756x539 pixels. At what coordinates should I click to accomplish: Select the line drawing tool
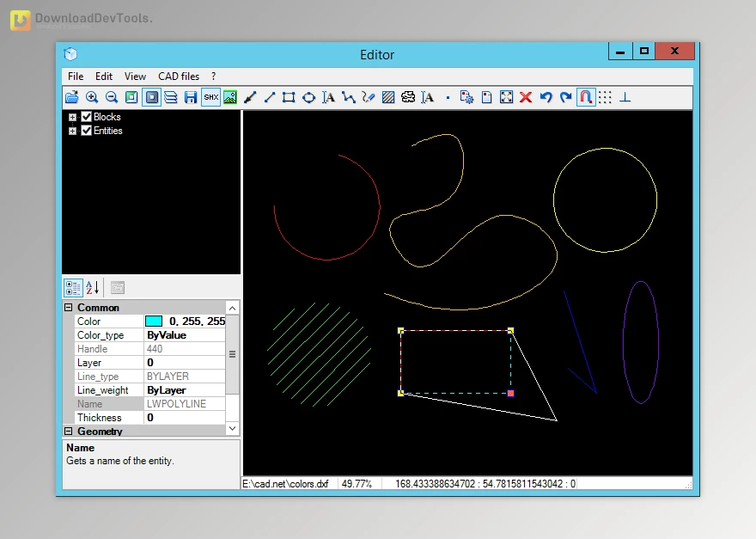270,97
